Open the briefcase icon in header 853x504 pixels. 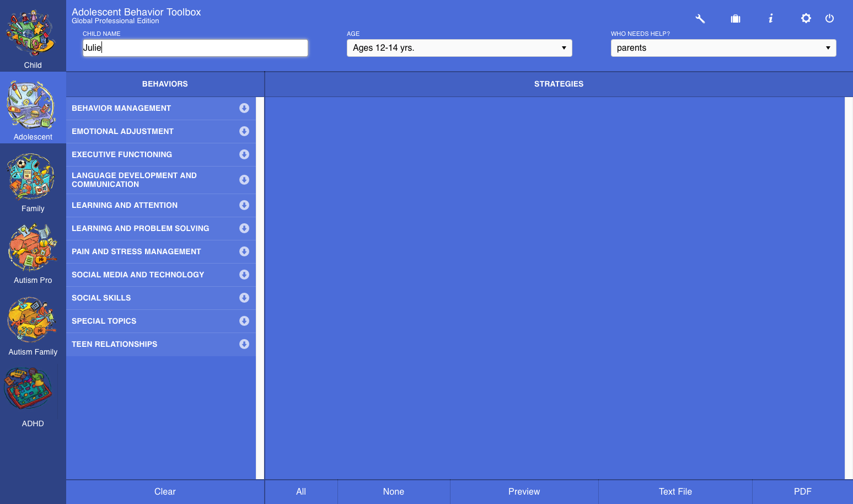point(735,19)
